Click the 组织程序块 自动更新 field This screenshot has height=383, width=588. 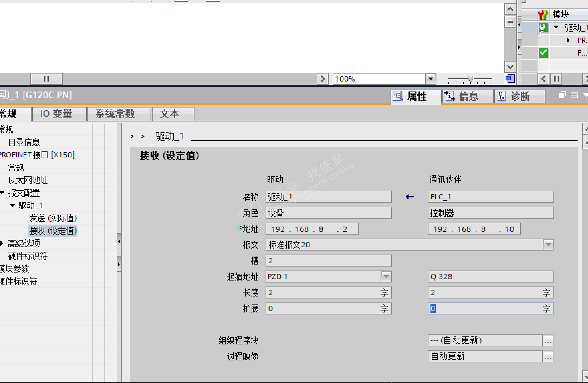point(485,340)
